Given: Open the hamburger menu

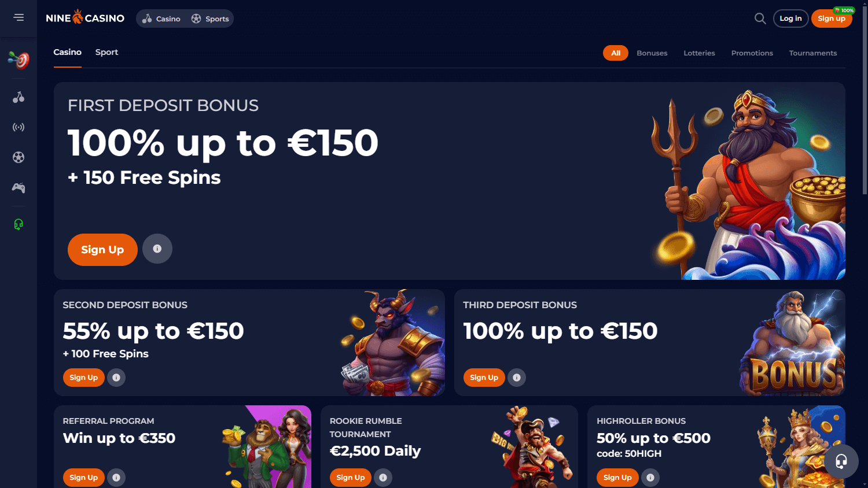Looking at the screenshot, I should point(19,17).
